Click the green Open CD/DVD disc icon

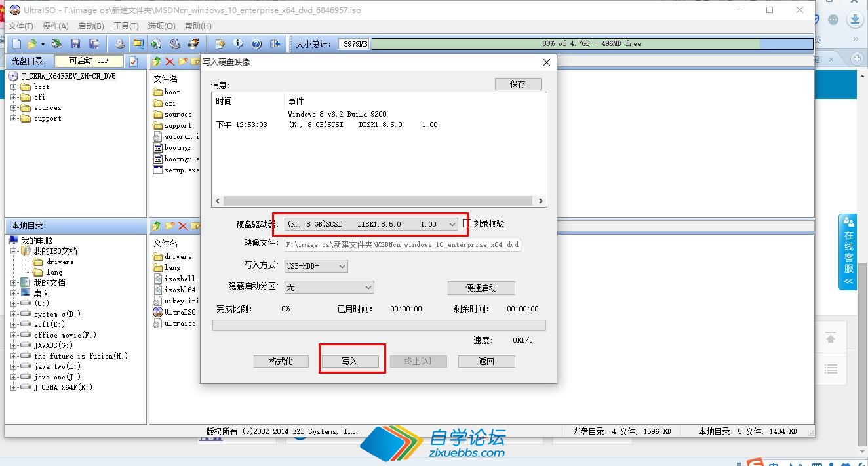[x=57, y=44]
